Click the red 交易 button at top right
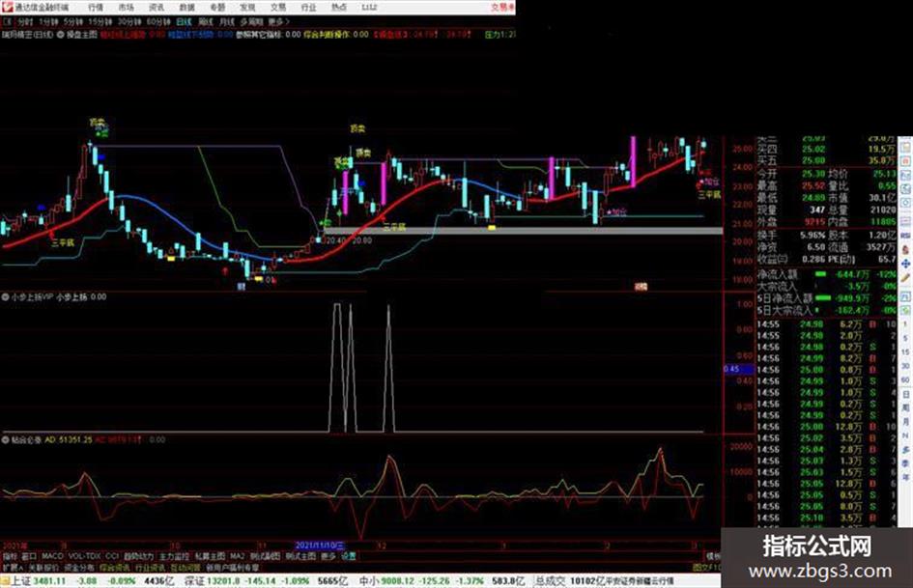 coord(501,7)
